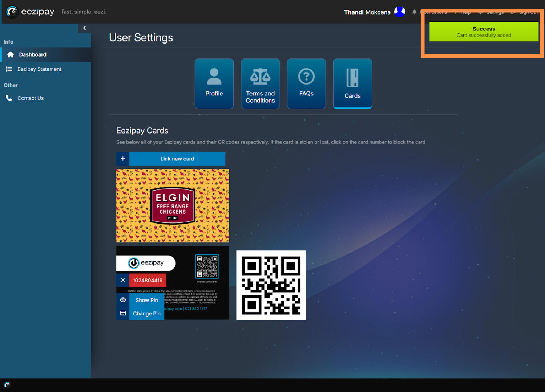
Task: Click the eezipay icon in bottom bar
Action: pyautogui.click(x=7, y=385)
